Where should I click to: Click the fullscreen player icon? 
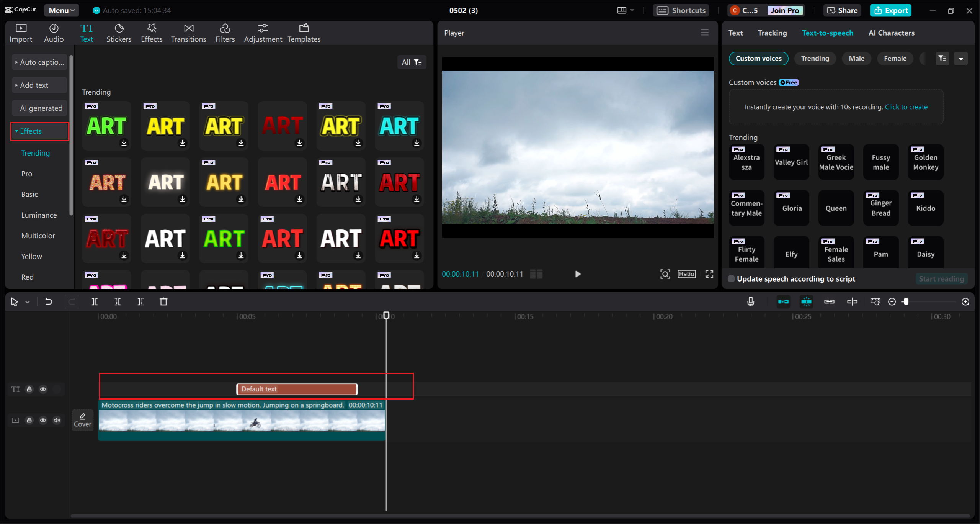[x=709, y=274]
